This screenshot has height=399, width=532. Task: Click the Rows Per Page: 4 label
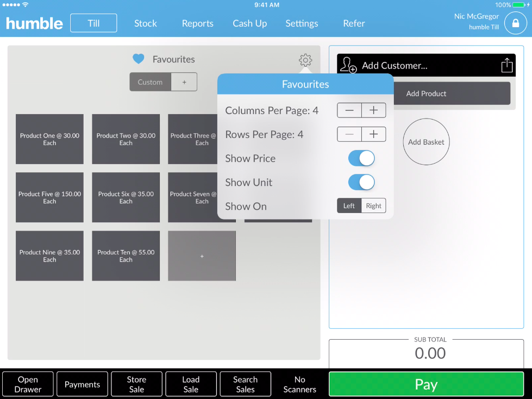point(264,135)
